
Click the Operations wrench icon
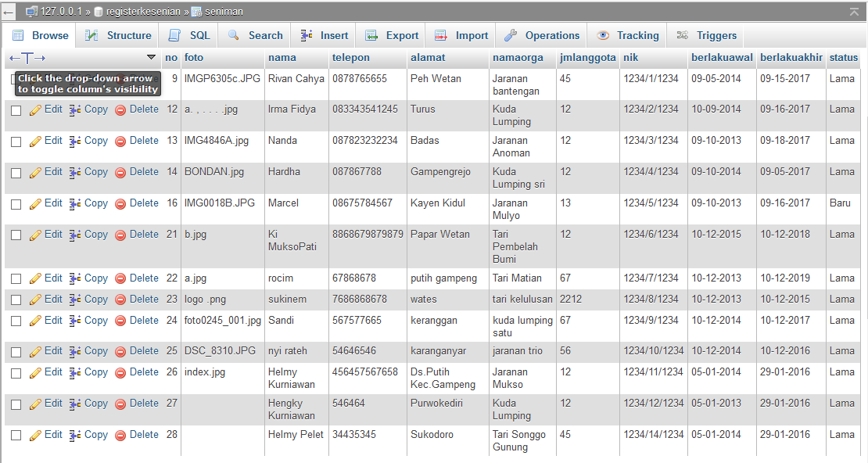pos(512,34)
